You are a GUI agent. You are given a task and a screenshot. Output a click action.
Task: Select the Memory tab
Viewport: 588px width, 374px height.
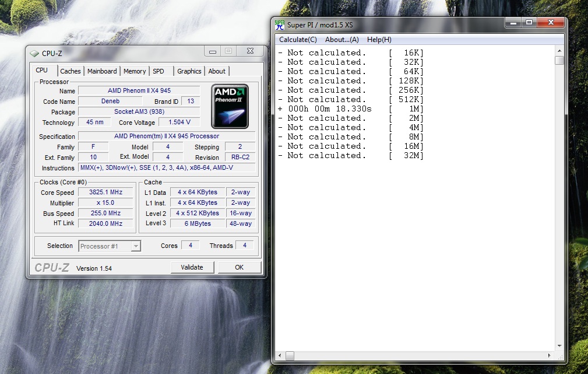click(x=134, y=71)
